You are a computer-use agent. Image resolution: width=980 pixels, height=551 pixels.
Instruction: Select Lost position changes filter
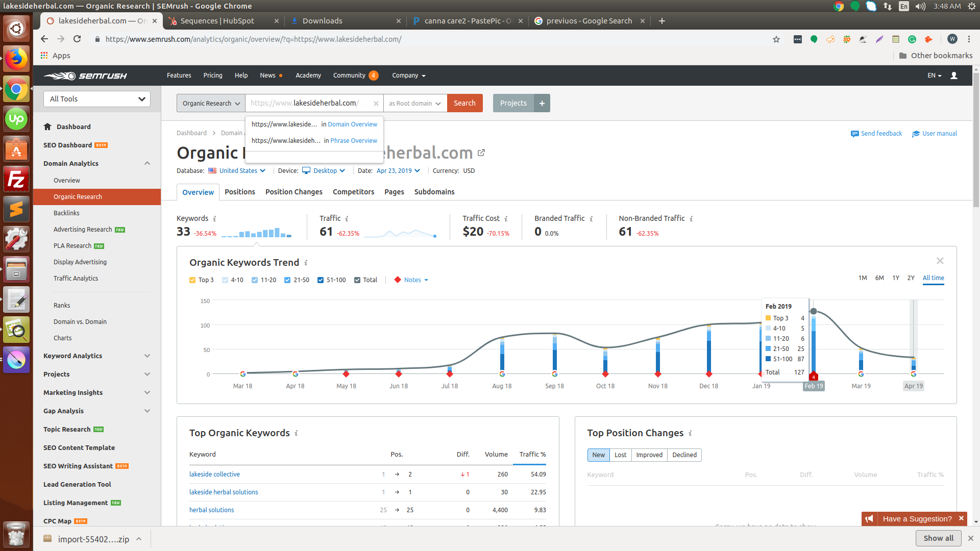[620, 455]
